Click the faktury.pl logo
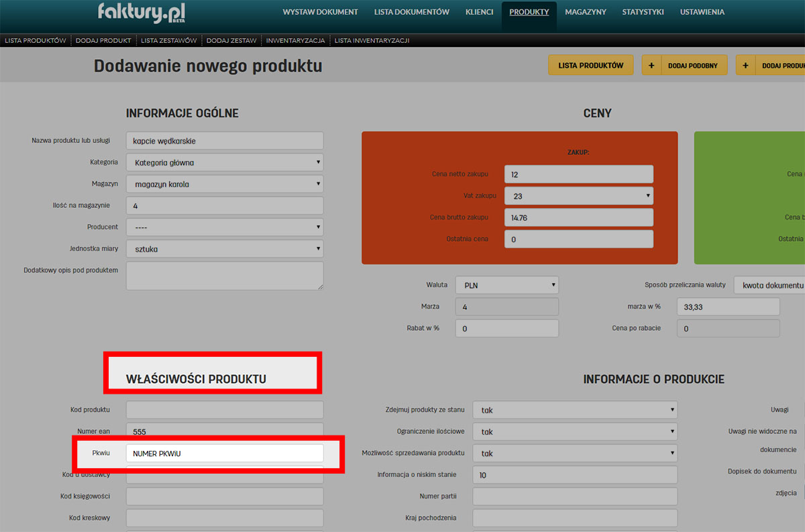Viewport: 805px width, 532px height. 142,13
